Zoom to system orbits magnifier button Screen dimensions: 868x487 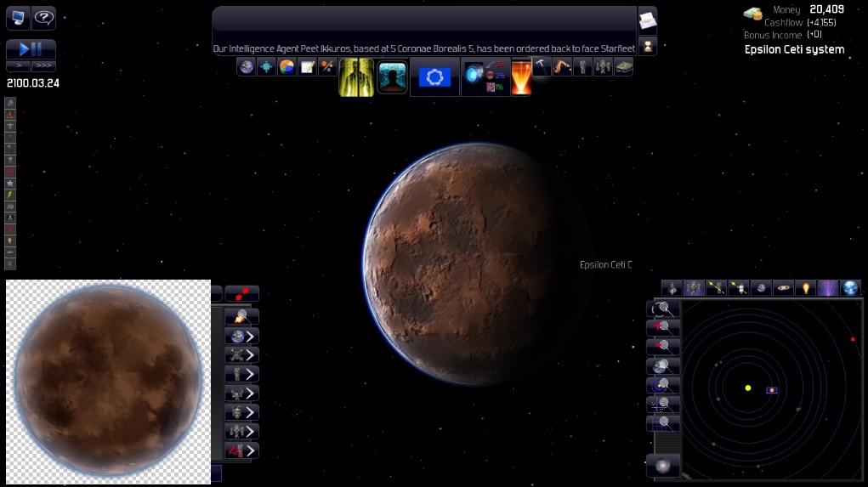tap(662, 385)
